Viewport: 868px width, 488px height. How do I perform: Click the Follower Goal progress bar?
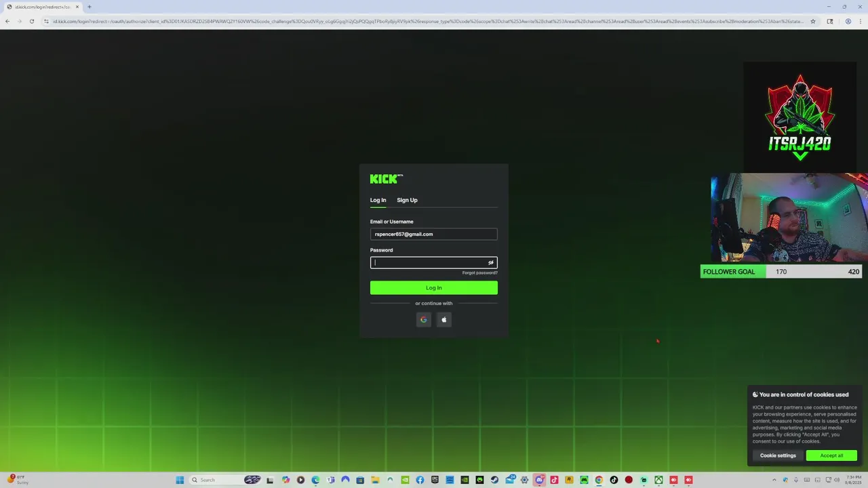[781, 272]
